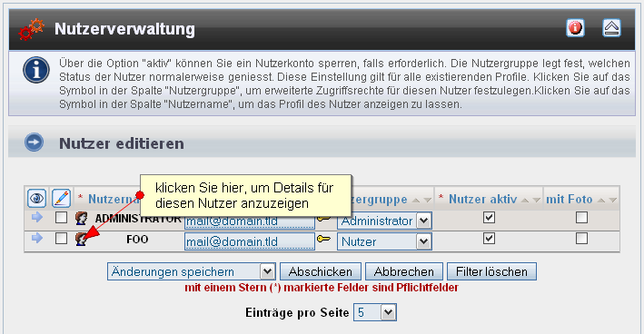Open the Nutzer user group dropdown for FOO
Screen dimensions: 644x334
tap(384, 241)
